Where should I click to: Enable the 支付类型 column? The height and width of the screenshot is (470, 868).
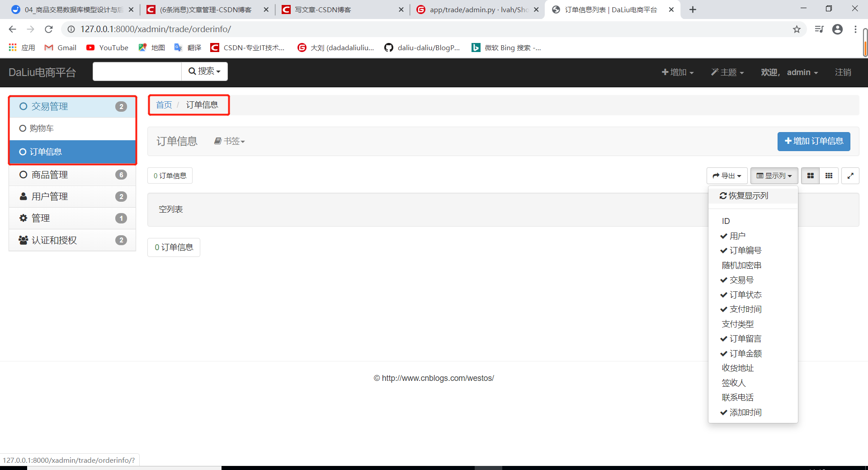(753, 324)
